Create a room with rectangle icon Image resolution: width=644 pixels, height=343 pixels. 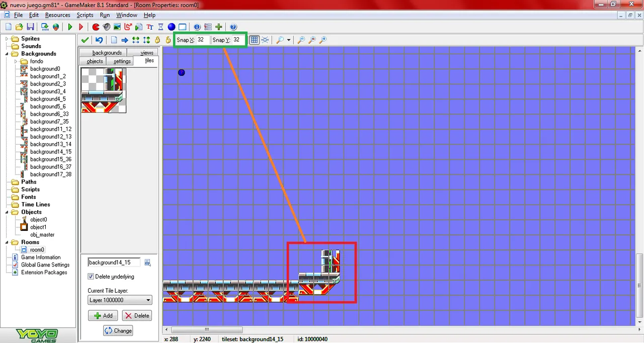183,27
